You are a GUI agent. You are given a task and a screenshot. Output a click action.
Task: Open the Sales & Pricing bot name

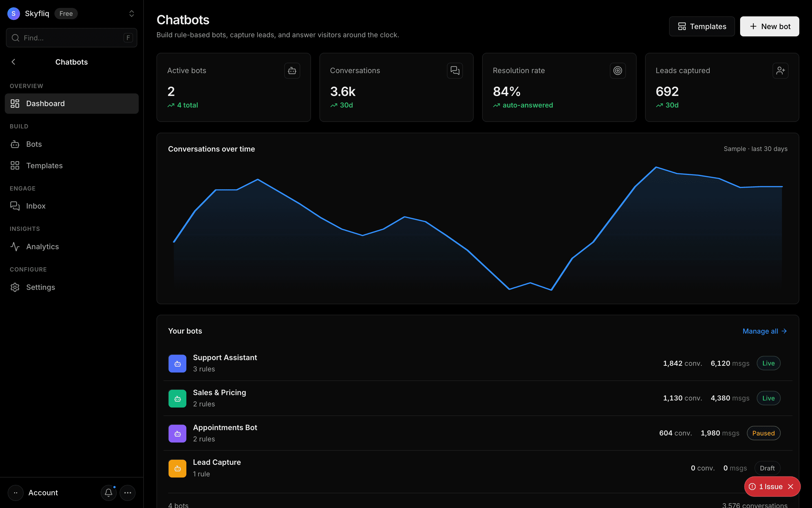219,392
